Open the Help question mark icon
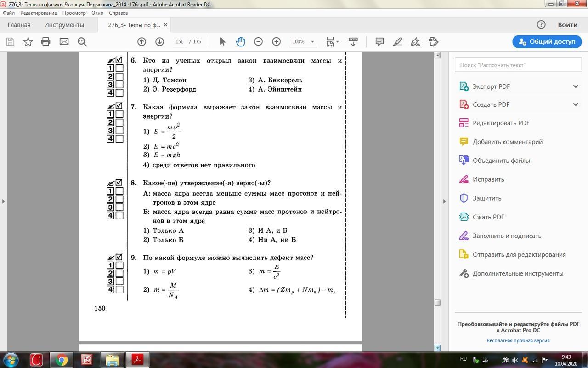The height and width of the screenshot is (368, 588). click(541, 25)
